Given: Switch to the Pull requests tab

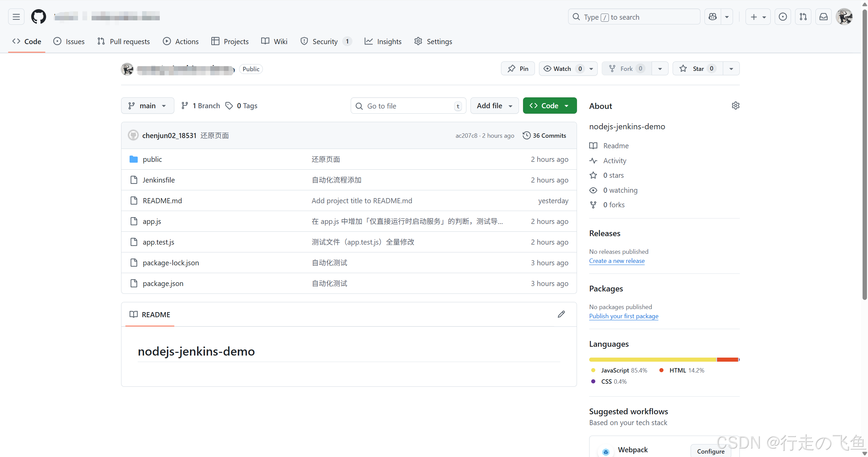Looking at the screenshot, I should point(123,41).
